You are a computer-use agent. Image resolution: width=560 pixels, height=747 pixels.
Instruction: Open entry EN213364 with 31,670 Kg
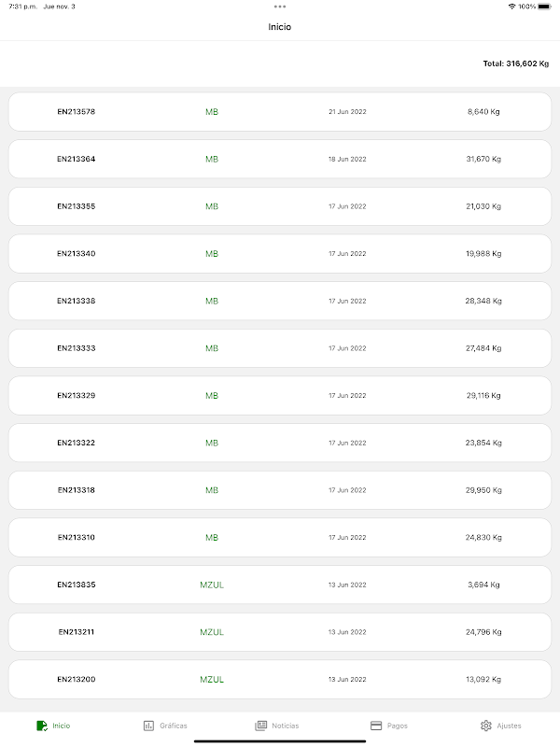tap(280, 159)
